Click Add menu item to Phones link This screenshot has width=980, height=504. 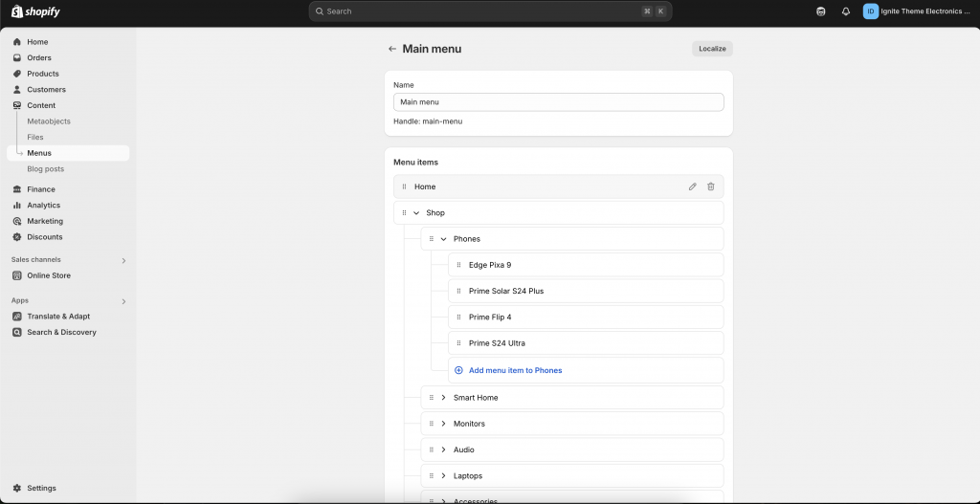[515, 370]
